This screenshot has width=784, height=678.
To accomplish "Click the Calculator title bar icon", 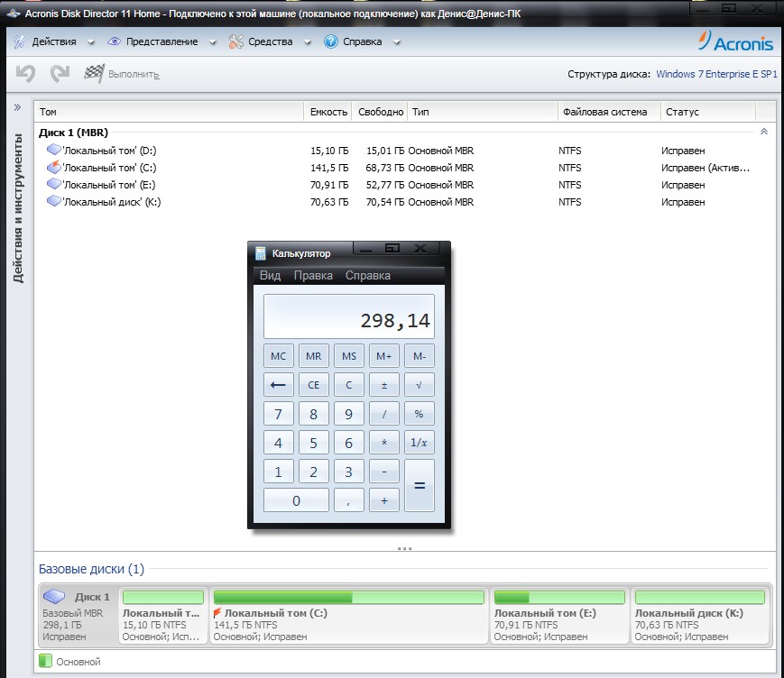I will click(x=261, y=253).
